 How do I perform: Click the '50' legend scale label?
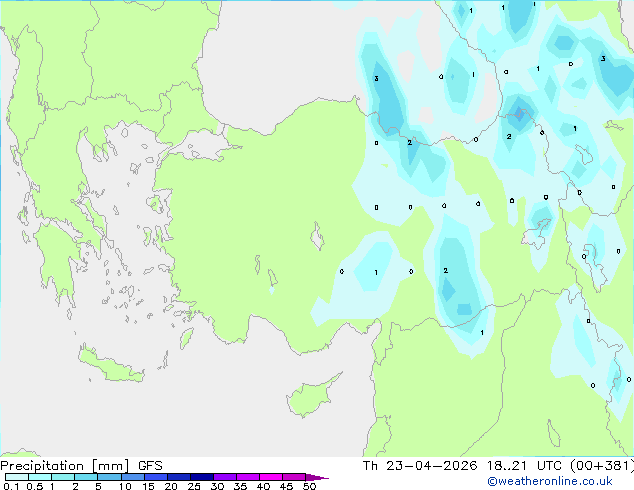coord(309,486)
